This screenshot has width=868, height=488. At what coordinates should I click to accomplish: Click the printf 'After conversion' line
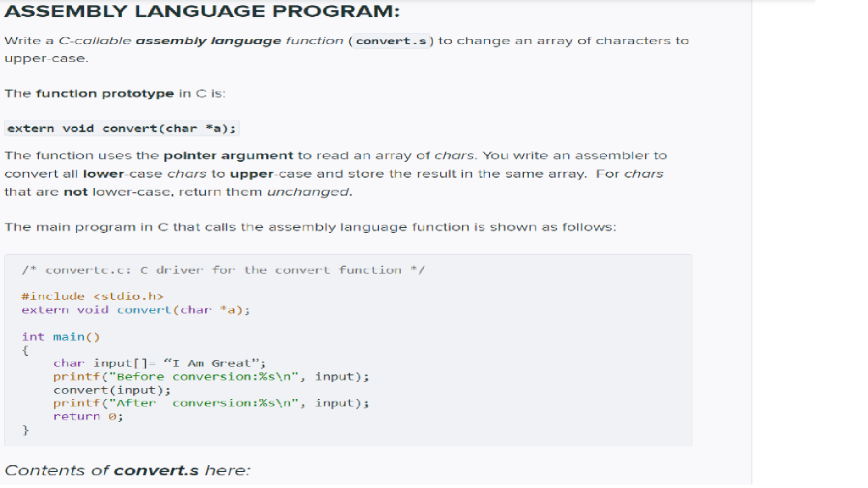pyautogui.click(x=211, y=402)
